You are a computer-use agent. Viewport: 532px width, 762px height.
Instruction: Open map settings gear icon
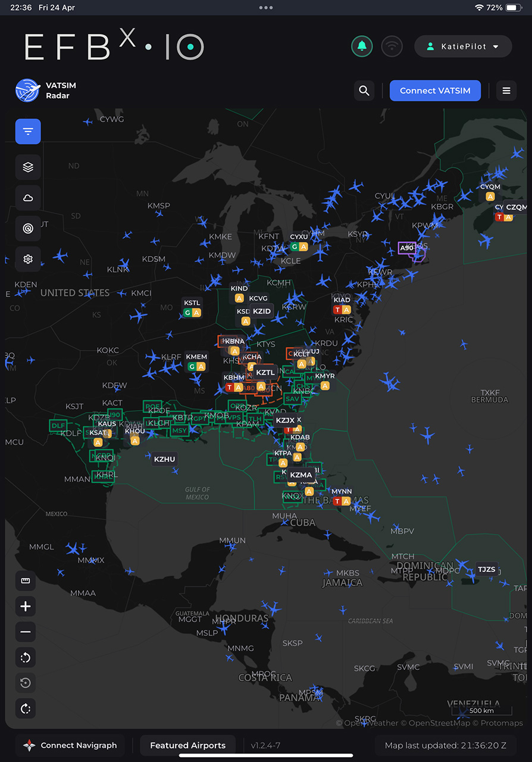[28, 259]
